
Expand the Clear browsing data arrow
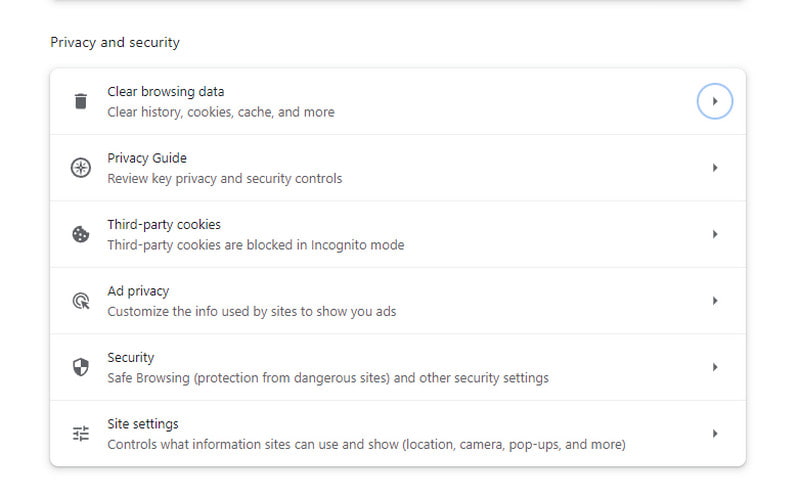[715, 101]
